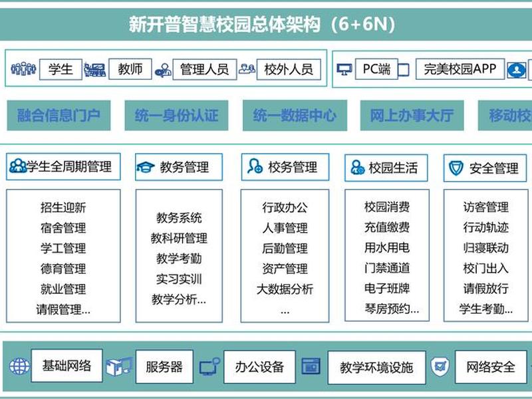
Task: Click the server box icon beside 服务器
Action: point(119,366)
